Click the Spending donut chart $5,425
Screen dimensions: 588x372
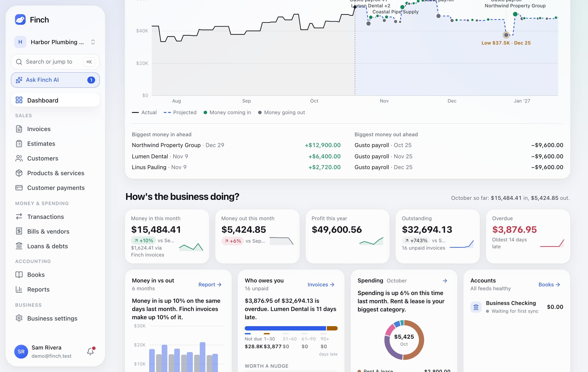pos(404,340)
